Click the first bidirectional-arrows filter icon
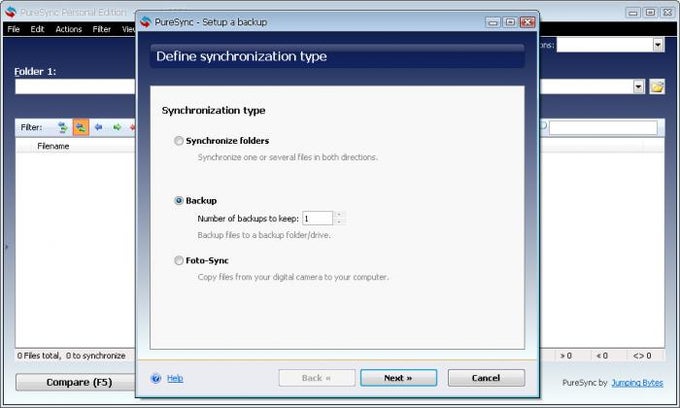The width and height of the screenshot is (680, 408). pos(62,127)
